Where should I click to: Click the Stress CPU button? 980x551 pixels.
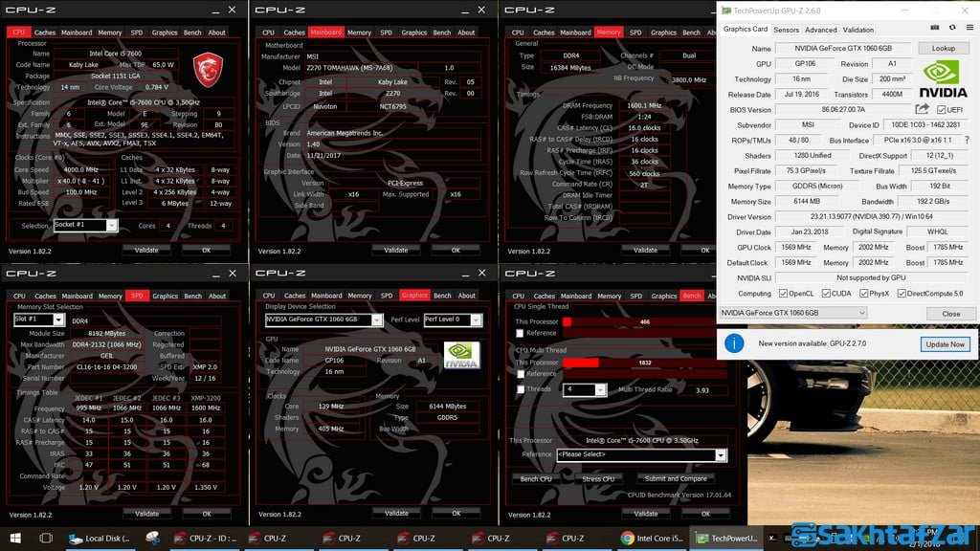598,478
